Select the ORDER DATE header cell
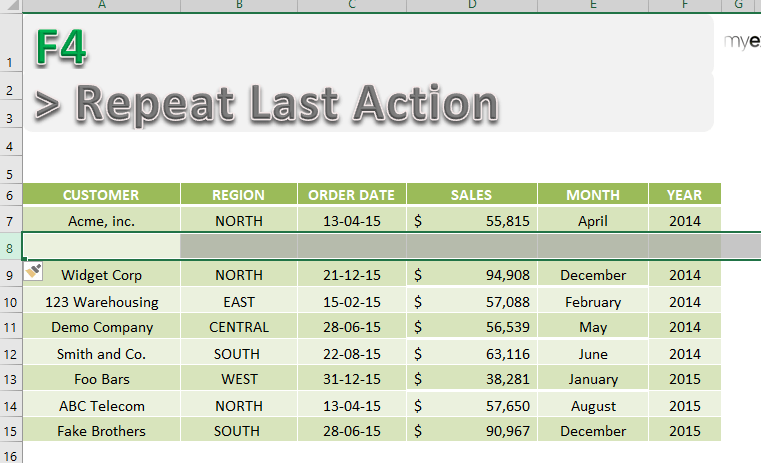 [x=352, y=195]
